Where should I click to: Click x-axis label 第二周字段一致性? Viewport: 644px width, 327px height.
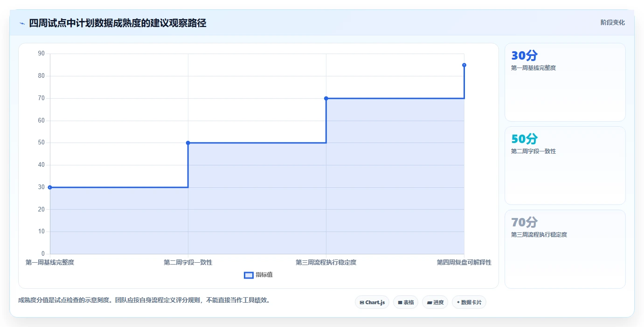point(188,262)
